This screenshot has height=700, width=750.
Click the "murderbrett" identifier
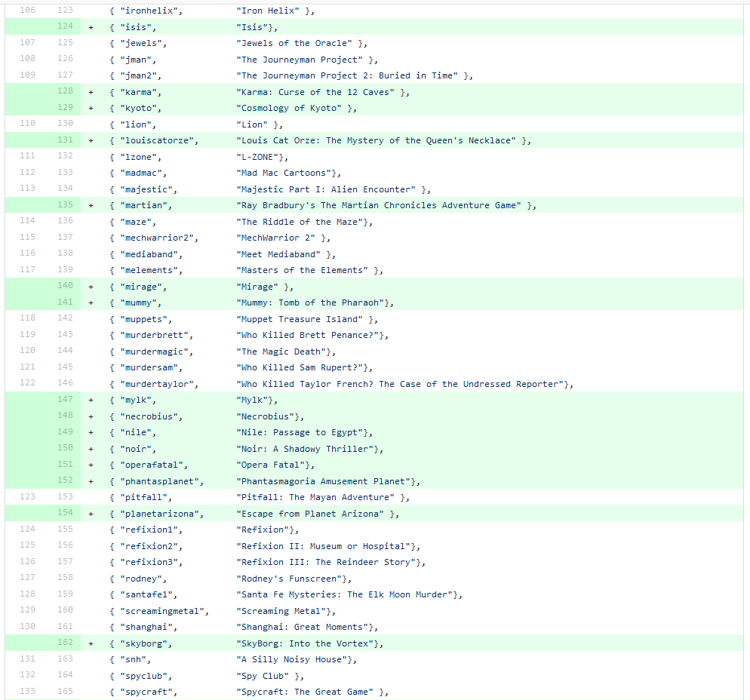click(x=154, y=336)
